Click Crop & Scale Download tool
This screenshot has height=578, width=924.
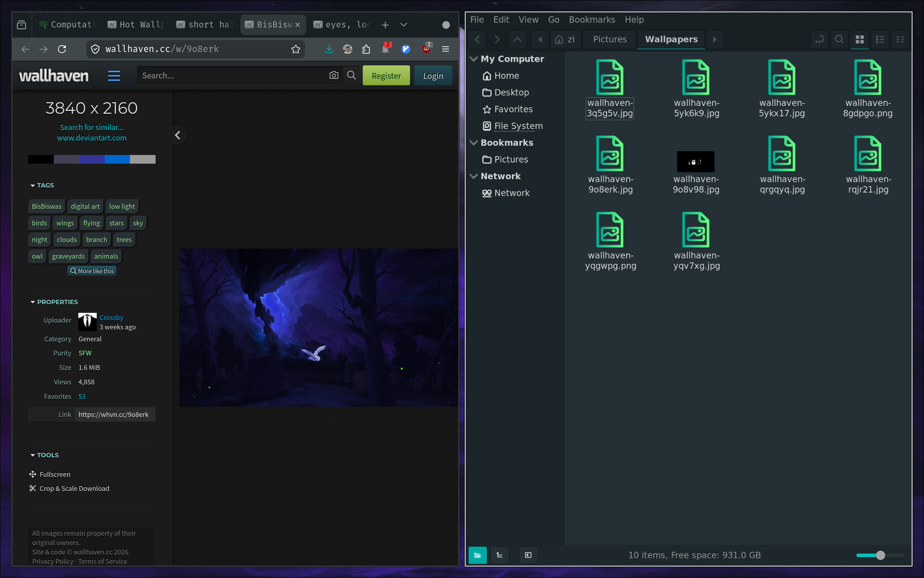[x=70, y=488]
